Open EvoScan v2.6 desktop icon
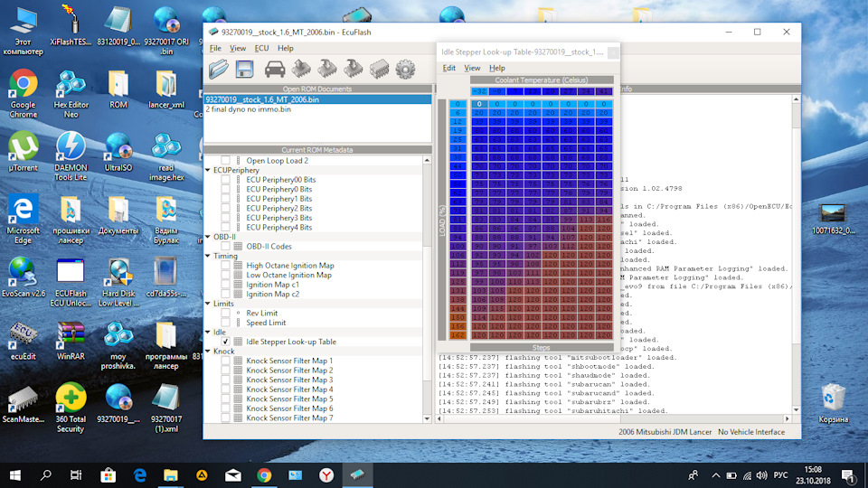This screenshot has height=488, width=868. pos(24,277)
